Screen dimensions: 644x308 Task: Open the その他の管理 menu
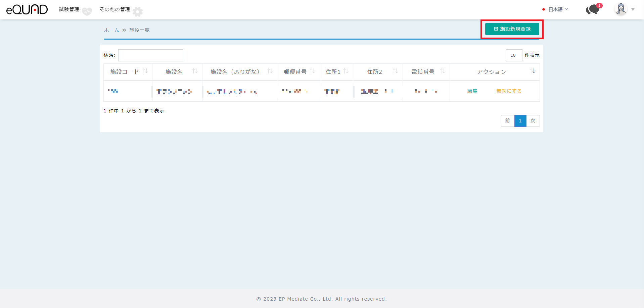point(115,9)
